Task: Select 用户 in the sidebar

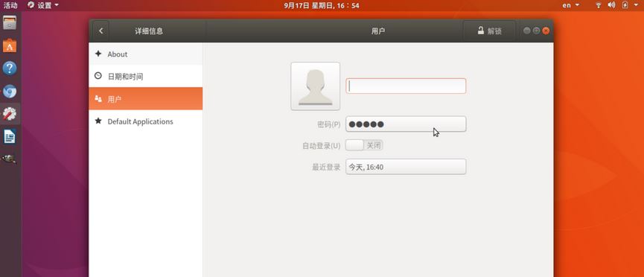Action: click(146, 98)
